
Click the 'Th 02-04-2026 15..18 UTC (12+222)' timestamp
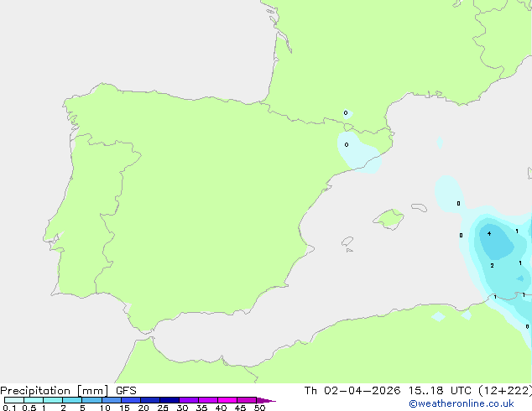tap(418, 391)
